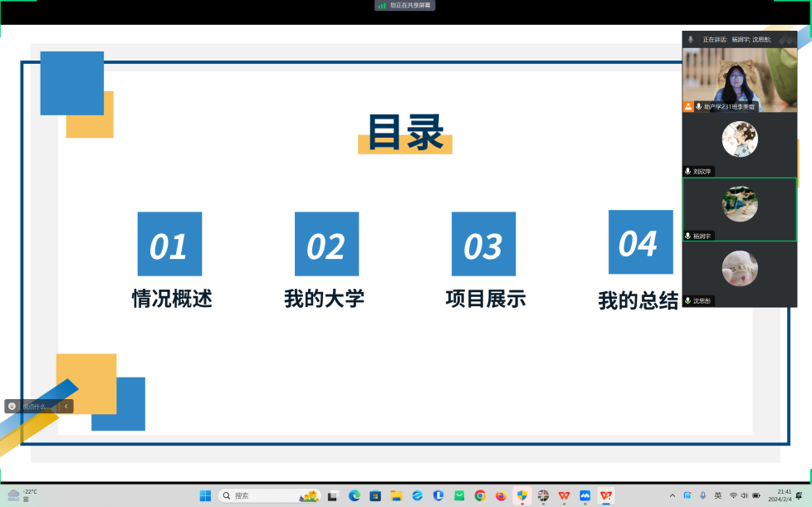
Task: Switch to Tencent Meeting taskbar icon
Action: coord(585,496)
